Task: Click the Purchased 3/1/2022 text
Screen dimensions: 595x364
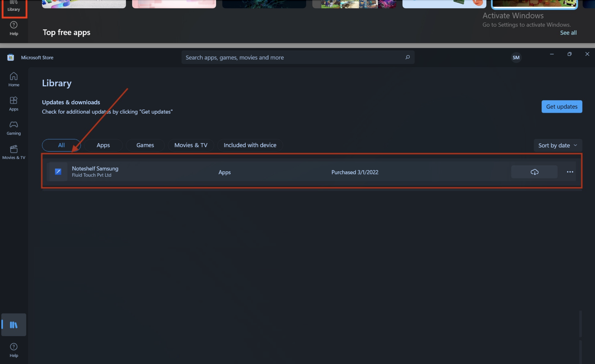Action: 355,172
